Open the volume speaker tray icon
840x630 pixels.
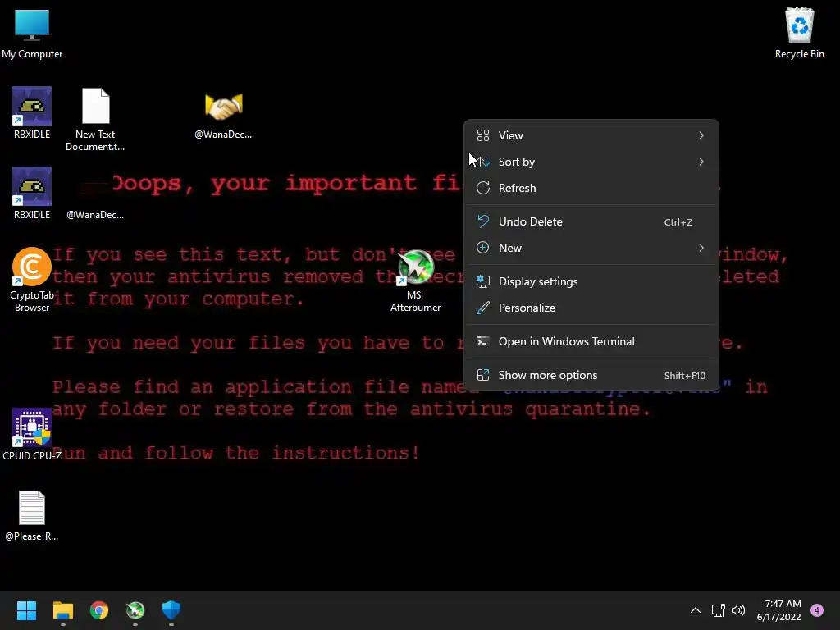pyautogui.click(x=738, y=610)
